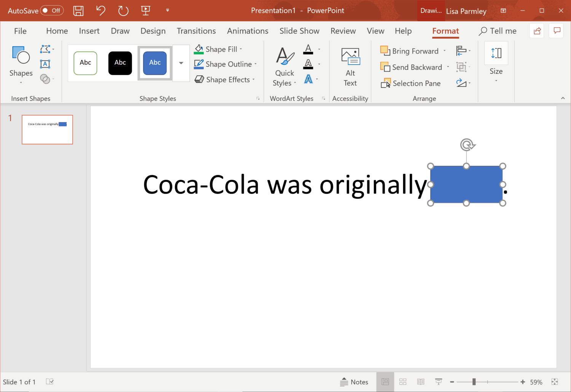Open the Alt Text pane
The image size is (571, 392).
(x=350, y=67)
